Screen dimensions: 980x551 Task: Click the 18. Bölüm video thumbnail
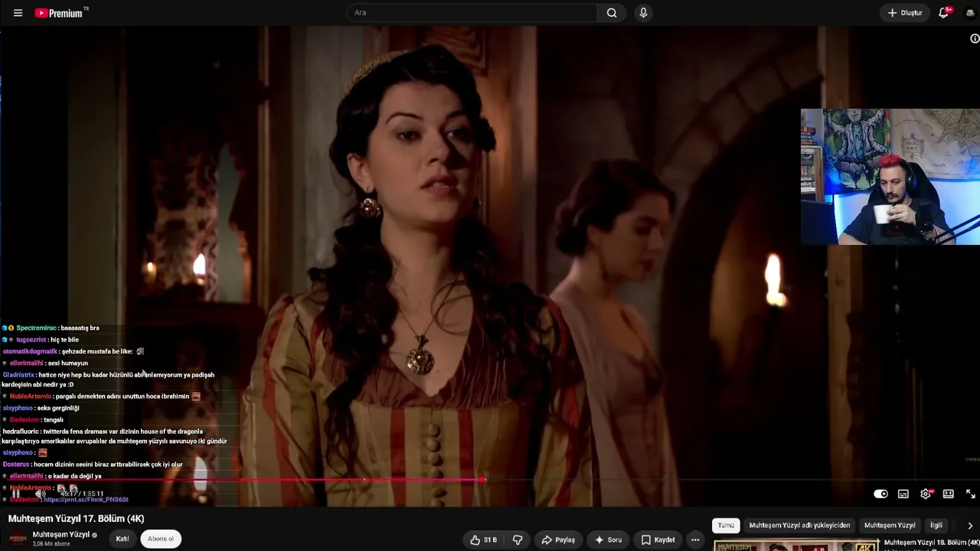796,546
